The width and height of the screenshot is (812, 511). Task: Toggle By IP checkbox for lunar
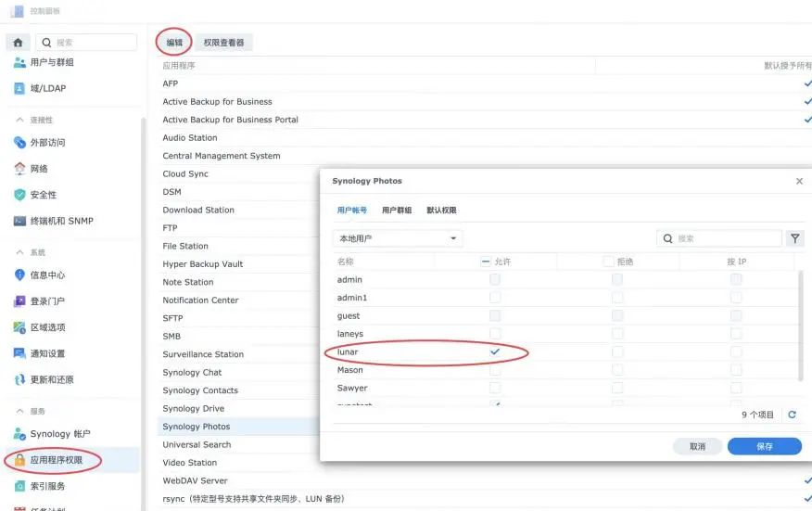(x=736, y=351)
